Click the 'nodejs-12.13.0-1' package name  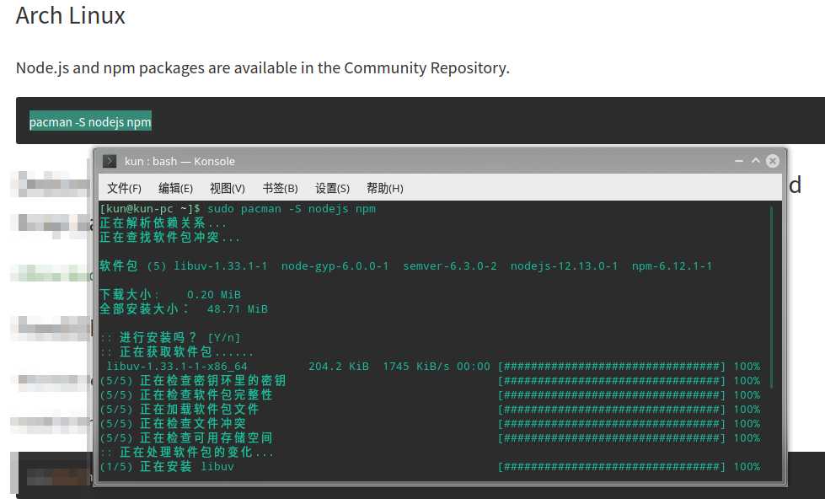564,266
